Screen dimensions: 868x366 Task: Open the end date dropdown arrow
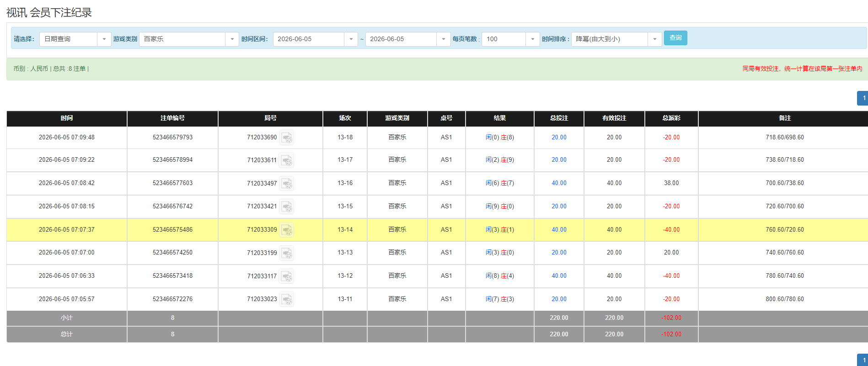443,39
